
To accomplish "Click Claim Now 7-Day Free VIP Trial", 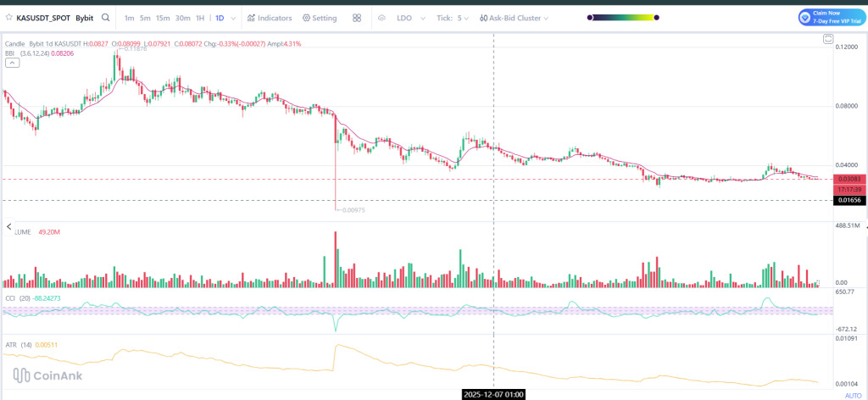I will click(x=832, y=17).
